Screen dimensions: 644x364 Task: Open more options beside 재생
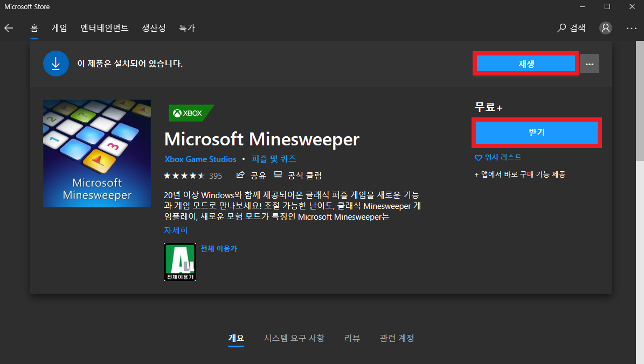tap(590, 64)
